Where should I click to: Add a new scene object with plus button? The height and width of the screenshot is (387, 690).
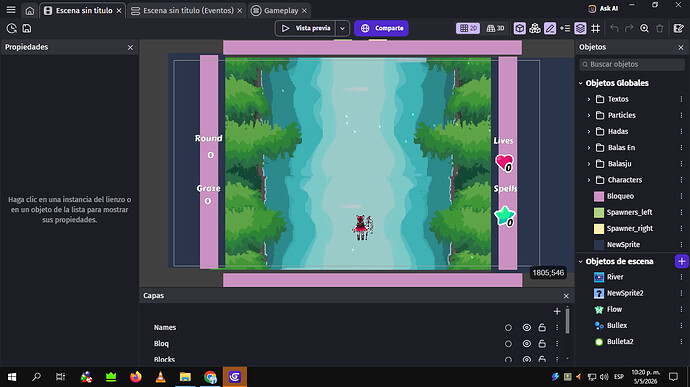[x=681, y=261]
